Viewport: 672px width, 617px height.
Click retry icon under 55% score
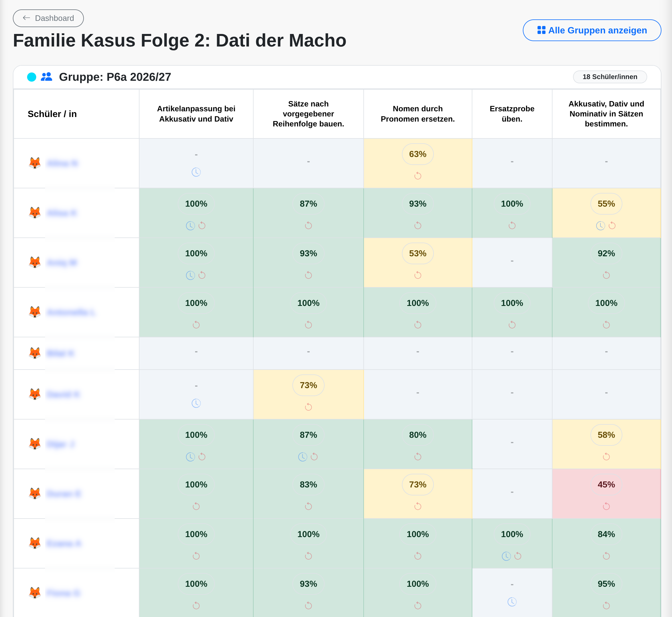(612, 226)
